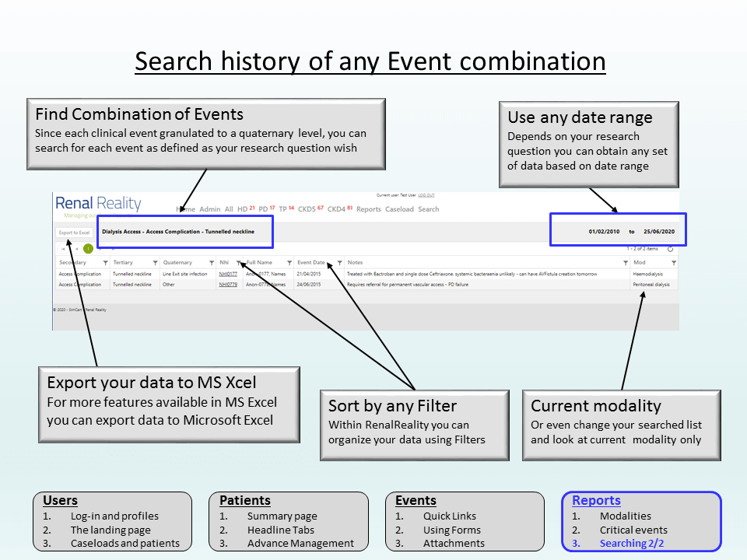Open patient link NHI0177
This screenshot has width=747, height=560.
click(227, 274)
